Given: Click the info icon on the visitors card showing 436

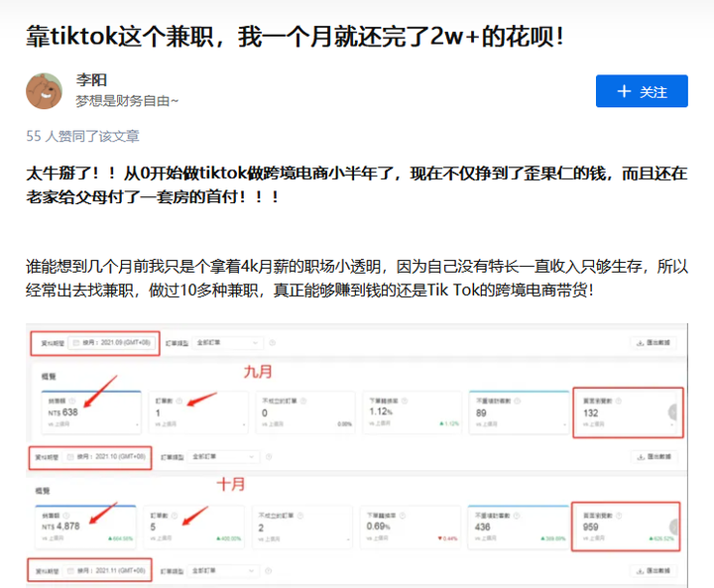Looking at the screenshot, I should [517, 516].
